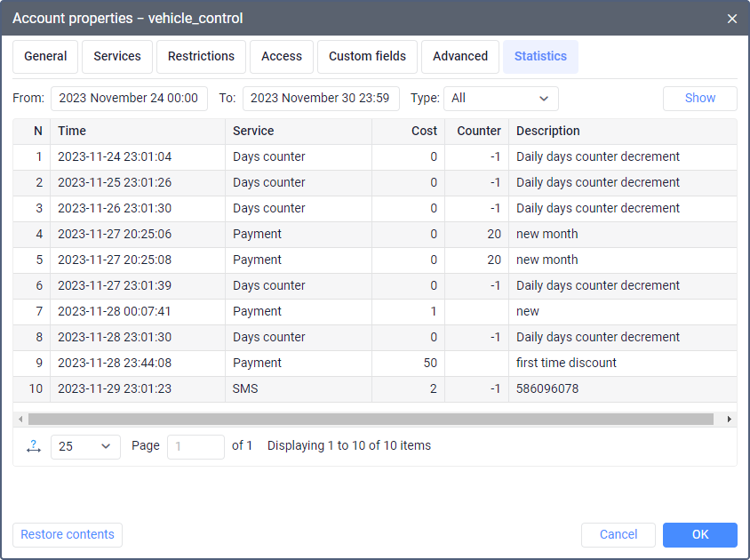
Task: Click the Restore contents button
Action: [x=68, y=534]
